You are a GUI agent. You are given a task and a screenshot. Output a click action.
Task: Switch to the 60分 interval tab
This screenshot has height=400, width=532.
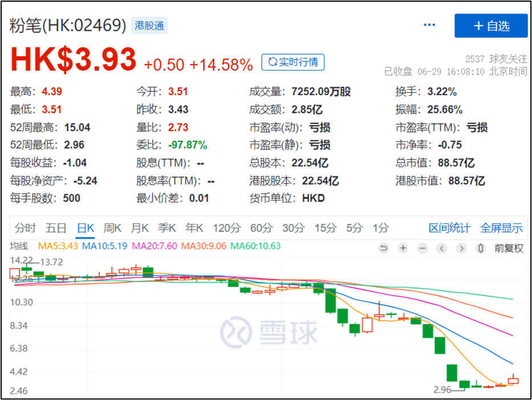tap(261, 228)
